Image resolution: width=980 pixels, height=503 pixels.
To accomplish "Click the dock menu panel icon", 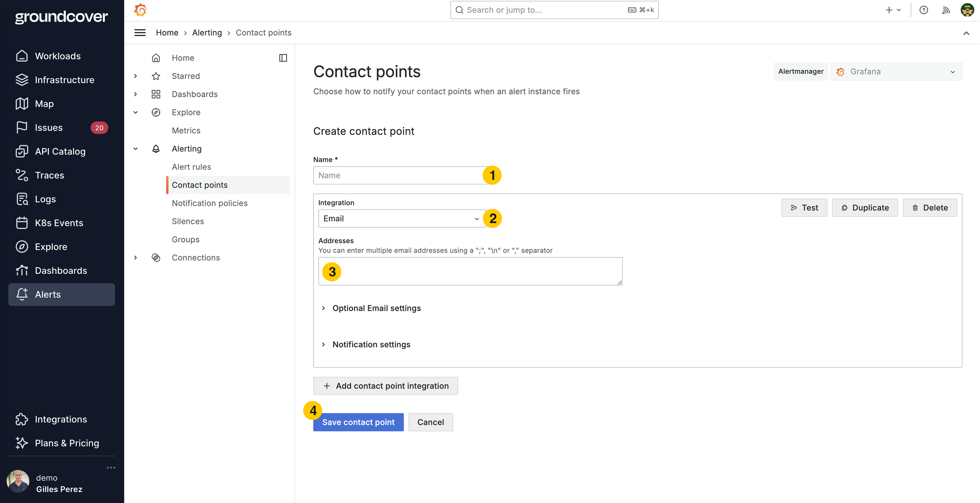I will click(x=283, y=58).
